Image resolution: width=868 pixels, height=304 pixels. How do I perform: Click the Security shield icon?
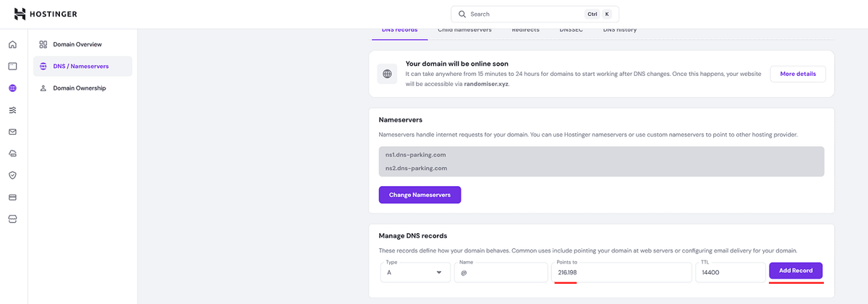[12, 175]
